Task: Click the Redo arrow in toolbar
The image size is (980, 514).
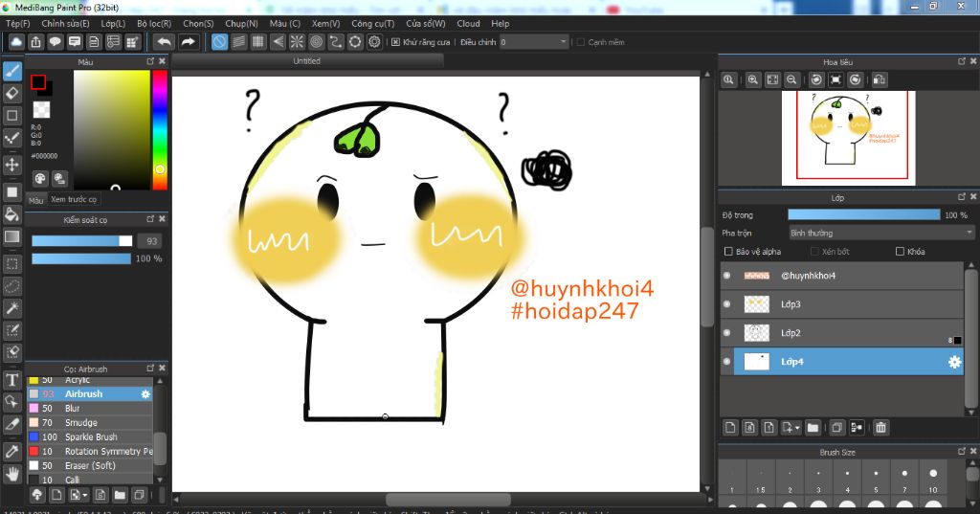Action: pyautogui.click(x=188, y=42)
